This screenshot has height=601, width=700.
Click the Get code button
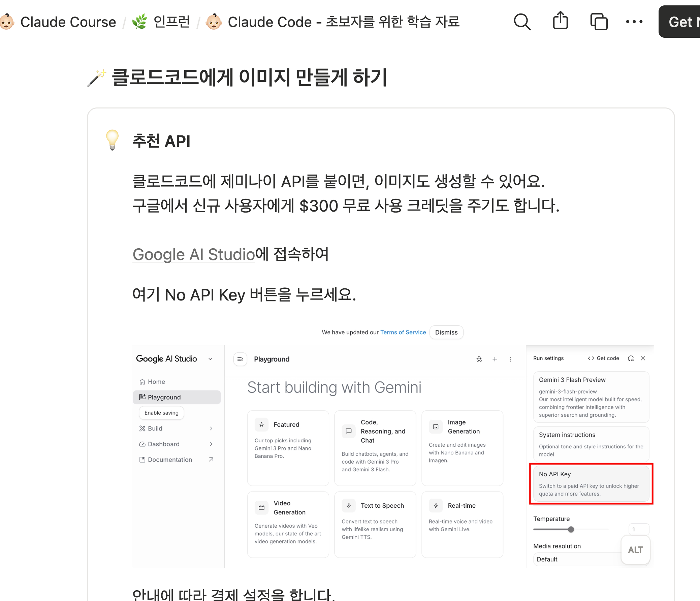click(x=603, y=358)
